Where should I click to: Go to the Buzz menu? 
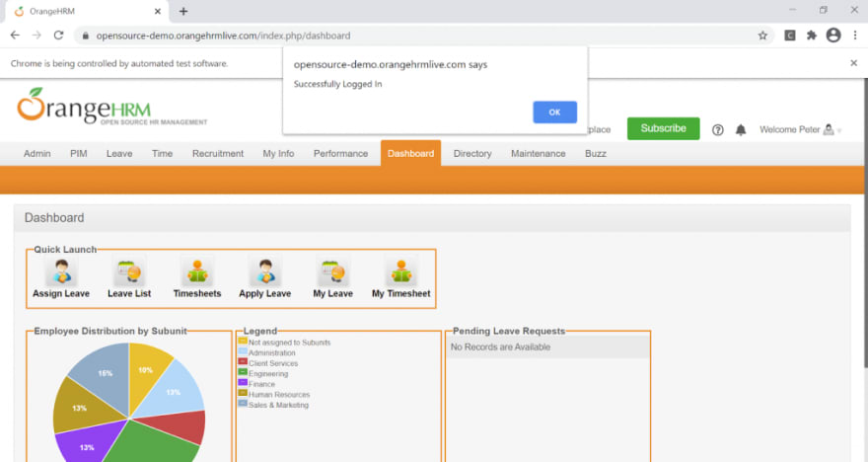[x=596, y=153]
